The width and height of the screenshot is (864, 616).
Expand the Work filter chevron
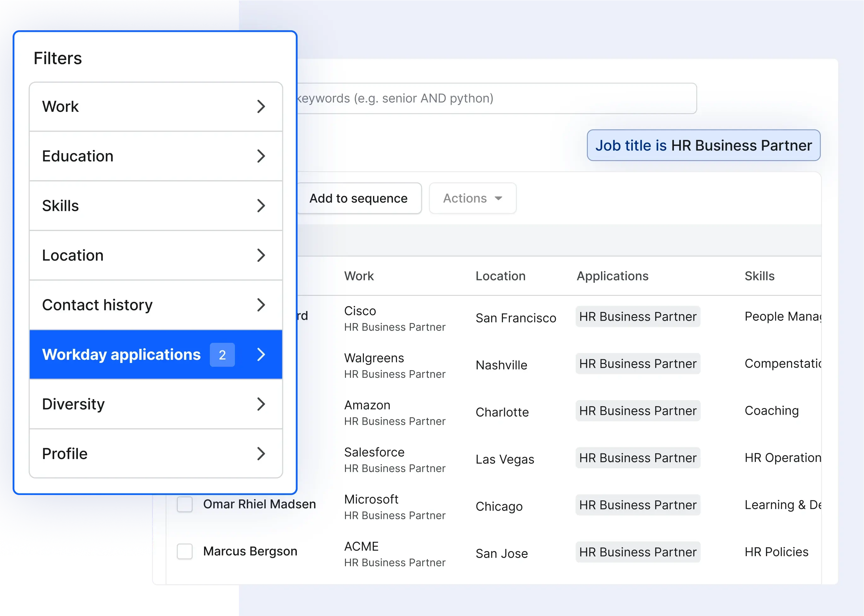pos(261,107)
